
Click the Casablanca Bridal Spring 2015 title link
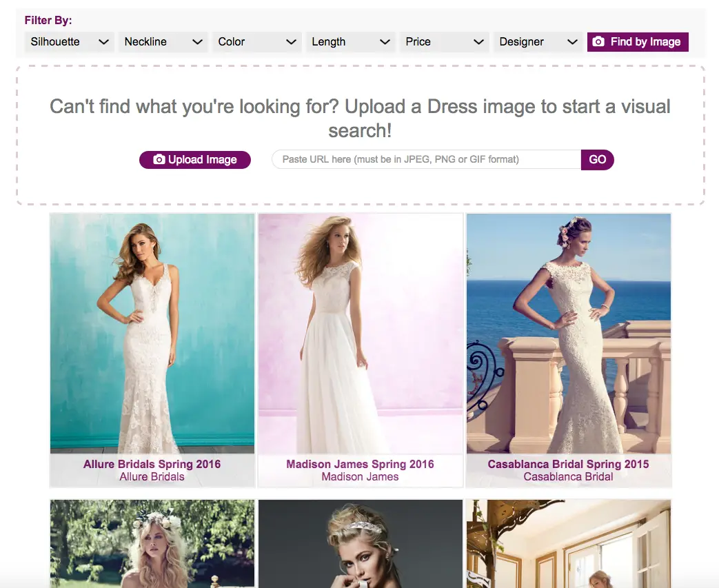[x=568, y=464]
